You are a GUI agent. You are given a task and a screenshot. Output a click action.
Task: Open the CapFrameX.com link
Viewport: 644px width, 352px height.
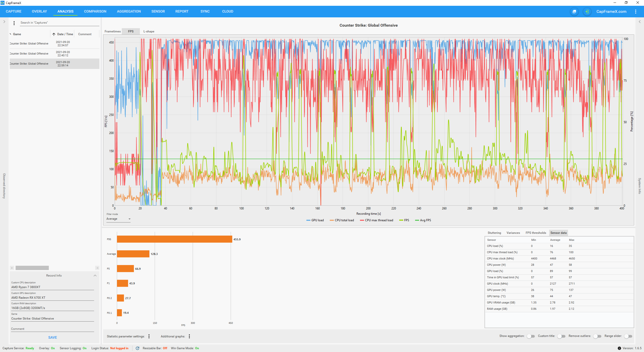point(611,12)
